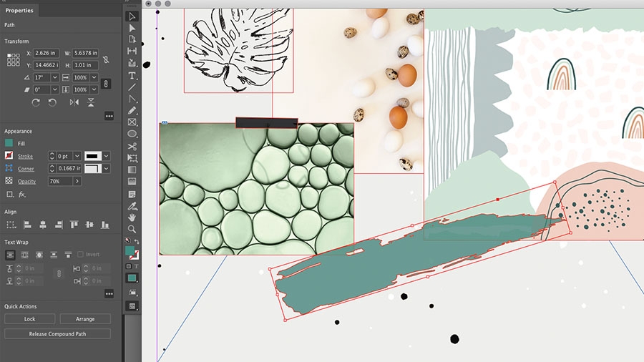Toggle the No text wrap option
Viewport: 644px width, 362px height.
10,255
